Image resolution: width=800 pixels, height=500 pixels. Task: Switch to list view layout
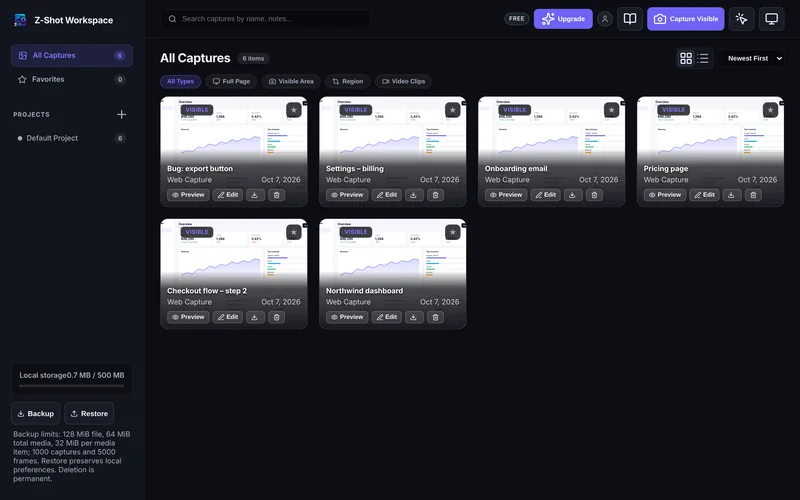pyautogui.click(x=703, y=58)
